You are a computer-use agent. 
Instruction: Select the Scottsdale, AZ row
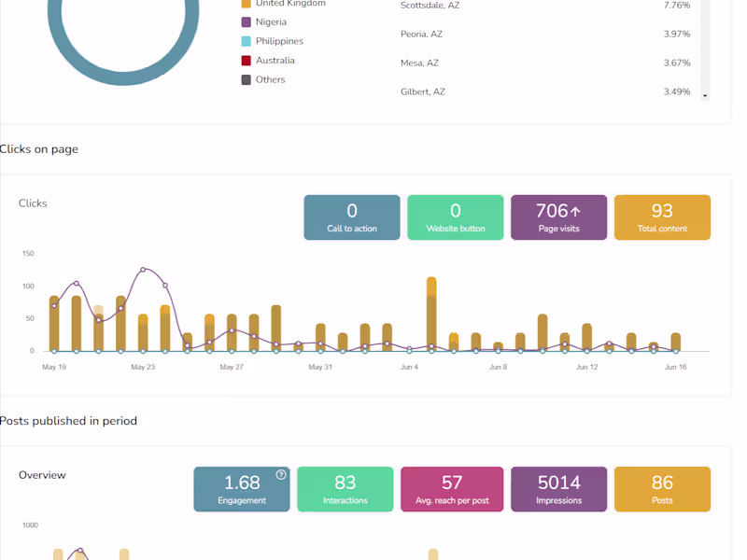point(545,6)
